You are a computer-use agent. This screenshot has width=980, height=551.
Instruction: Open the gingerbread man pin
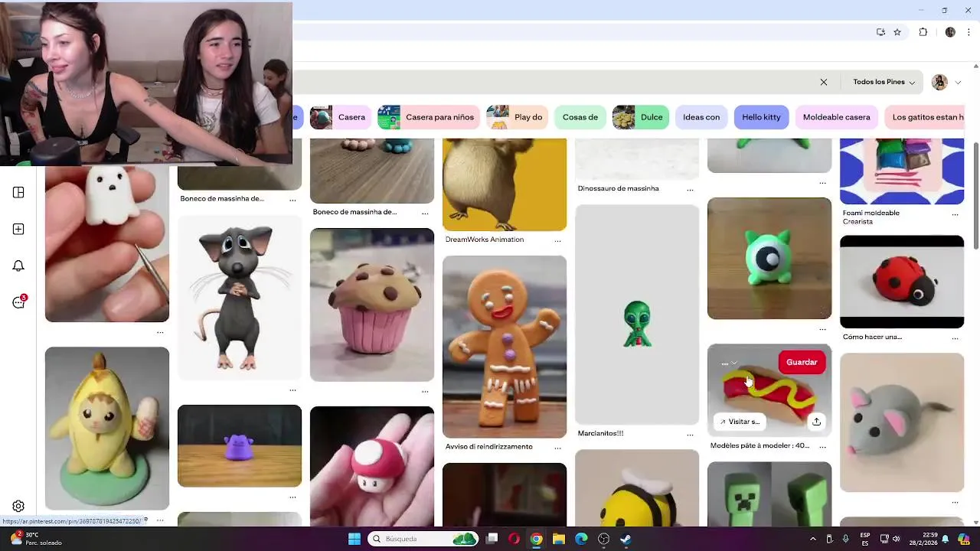505,347
